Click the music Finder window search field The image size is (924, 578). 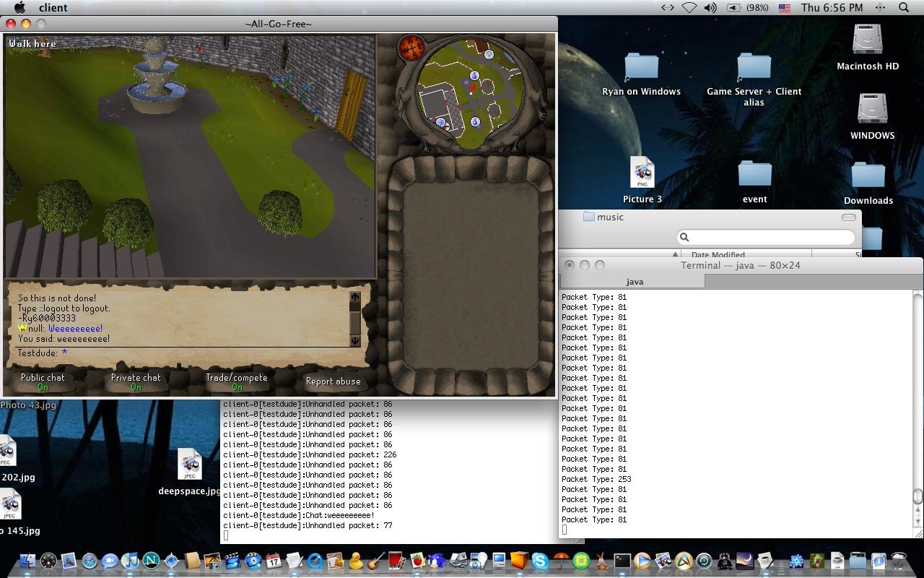pos(766,237)
